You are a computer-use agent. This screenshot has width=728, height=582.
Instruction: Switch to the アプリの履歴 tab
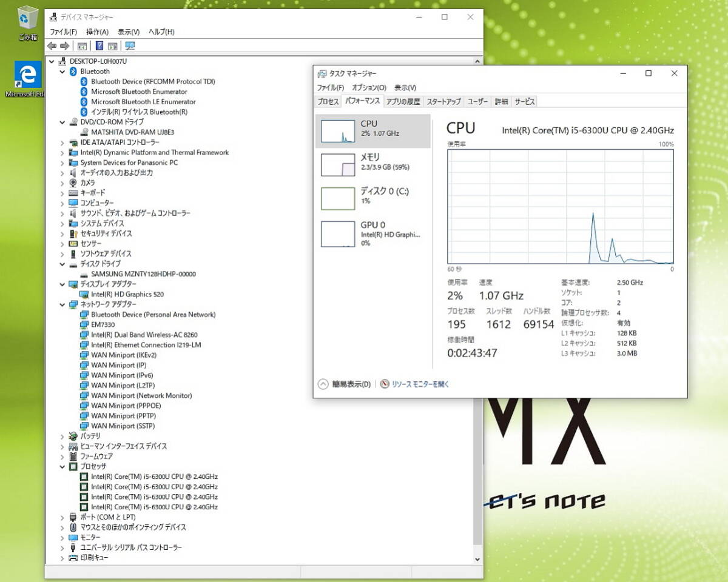tap(403, 102)
